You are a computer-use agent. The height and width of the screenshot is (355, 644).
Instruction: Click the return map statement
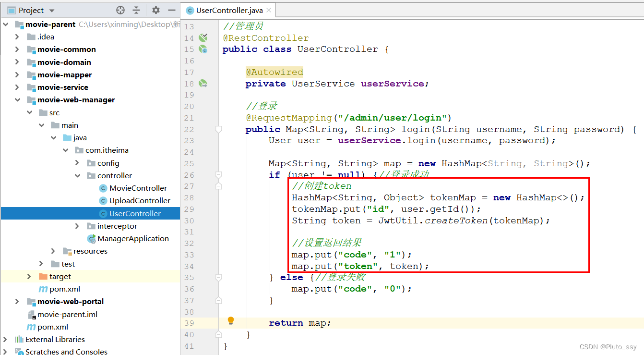point(300,323)
